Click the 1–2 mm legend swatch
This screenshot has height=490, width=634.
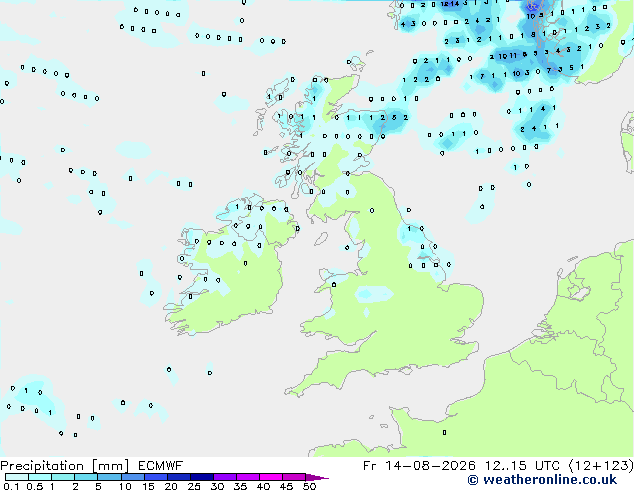coord(63,477)
